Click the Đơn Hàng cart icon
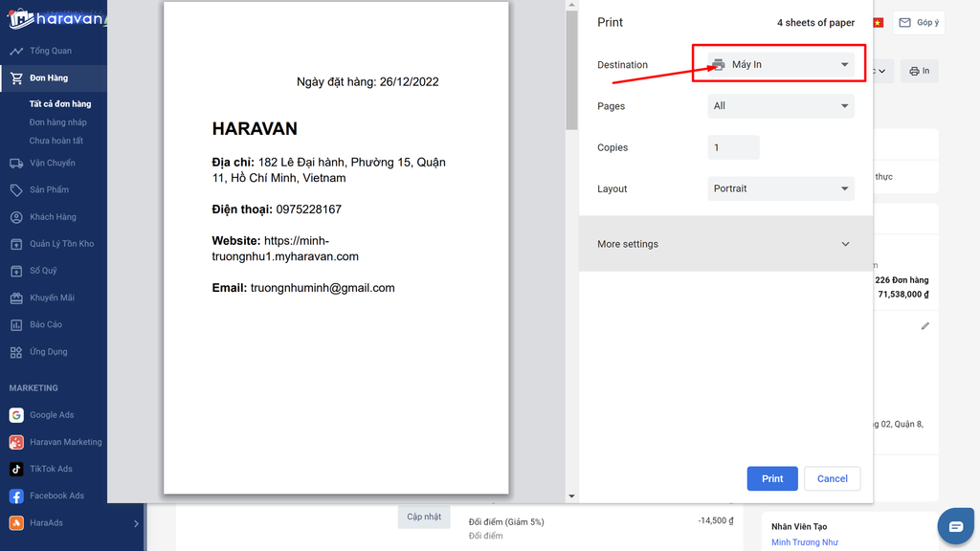The width and height of the screenshot is (980, 551). (x=16, y=78)
